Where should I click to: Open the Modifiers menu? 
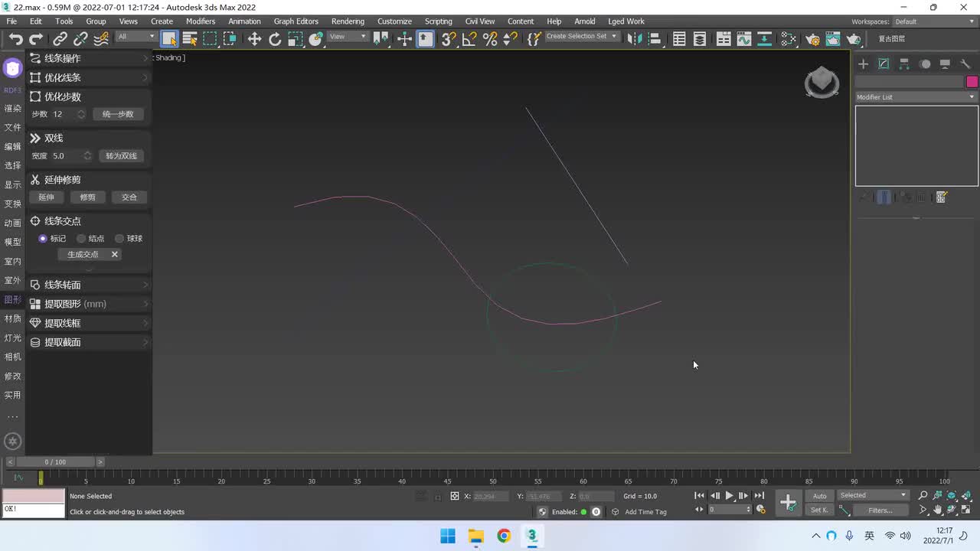tap(201, 21)
